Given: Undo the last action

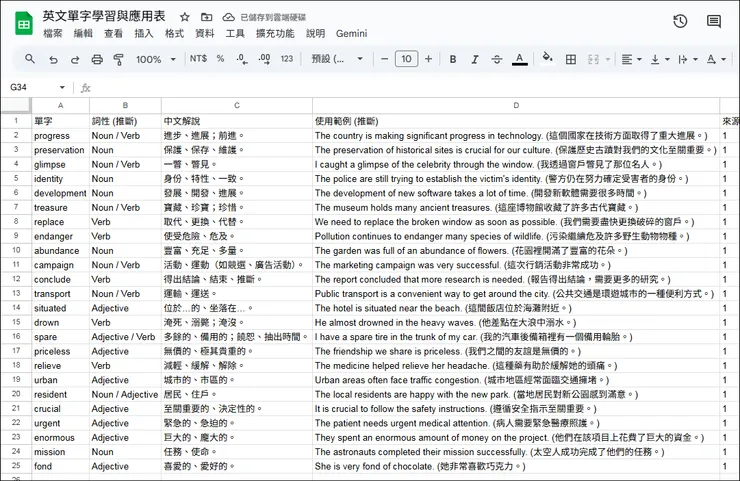Looking at the screenshot, I should pyautogui.click(x=53, y=59).
